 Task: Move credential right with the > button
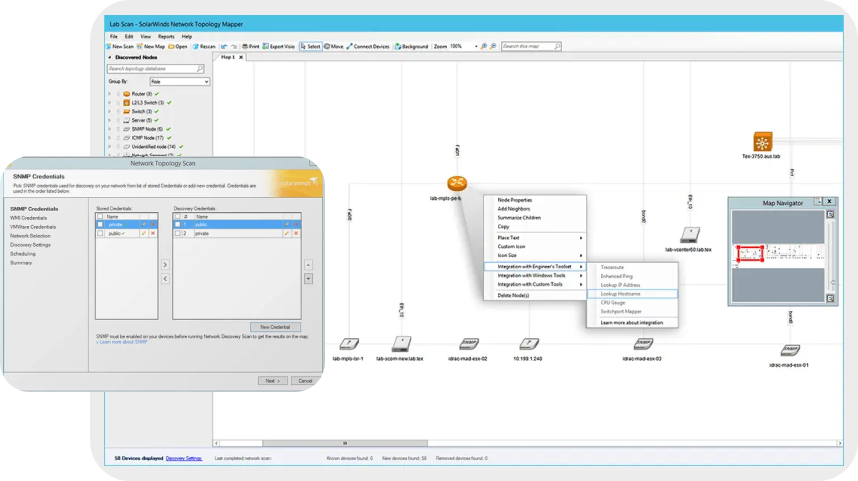point(165,265)
